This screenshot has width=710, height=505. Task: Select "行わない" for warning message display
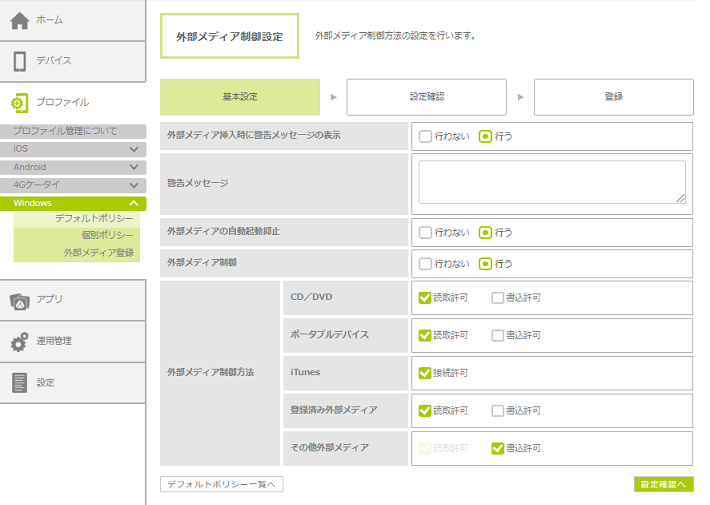click(426, 136)
